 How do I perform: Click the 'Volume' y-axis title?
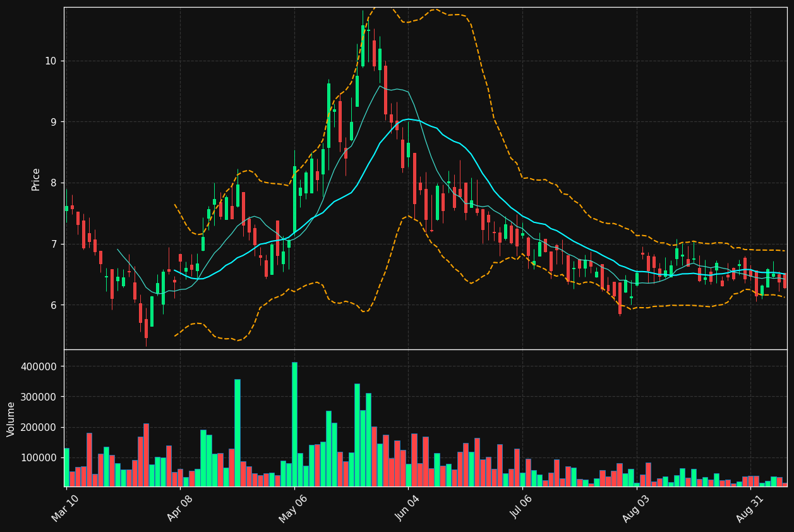tap(11, 419)
